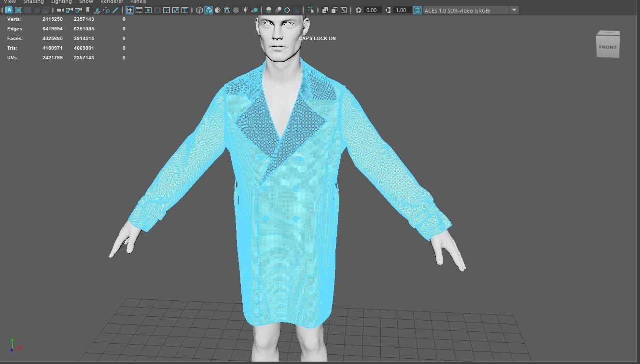Open the Panels menu
The image size is (640, 364).
(138, 2)
